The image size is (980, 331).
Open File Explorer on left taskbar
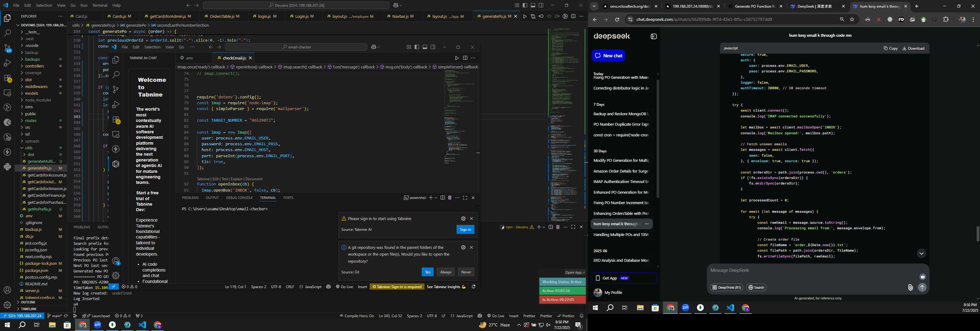point(52,325)
